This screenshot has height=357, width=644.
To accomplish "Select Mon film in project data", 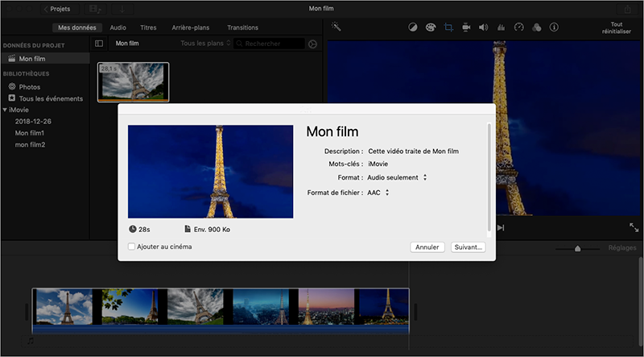I will click(45, 58).
